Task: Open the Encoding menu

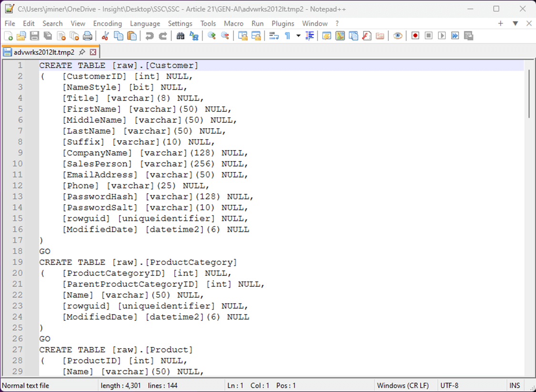Action: point(108,24)
